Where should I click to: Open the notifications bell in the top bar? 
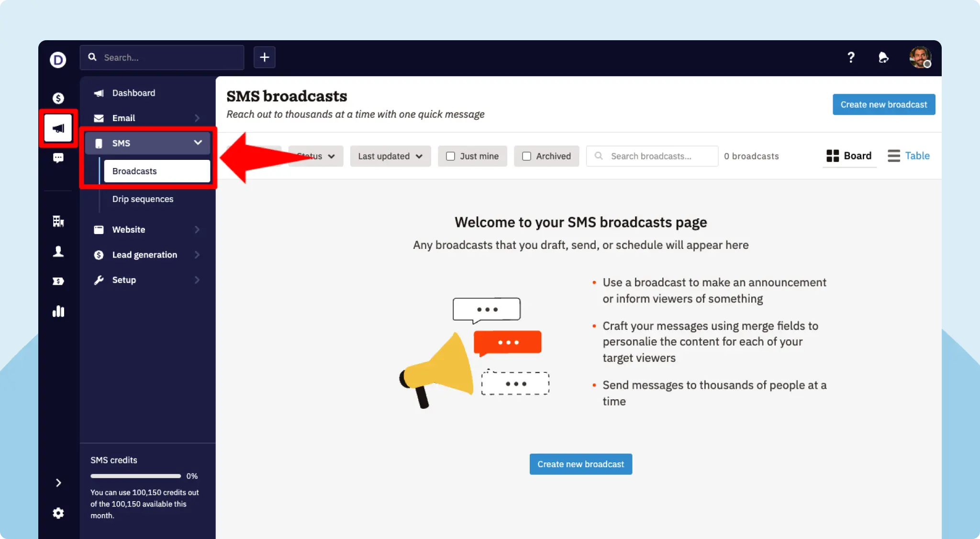(883, 57)
